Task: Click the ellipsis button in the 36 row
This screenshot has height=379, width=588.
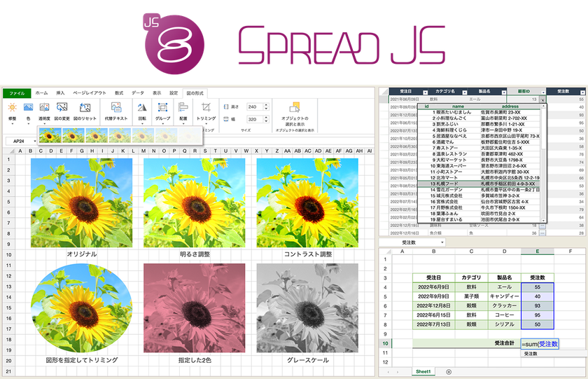Action: (542, 233)
